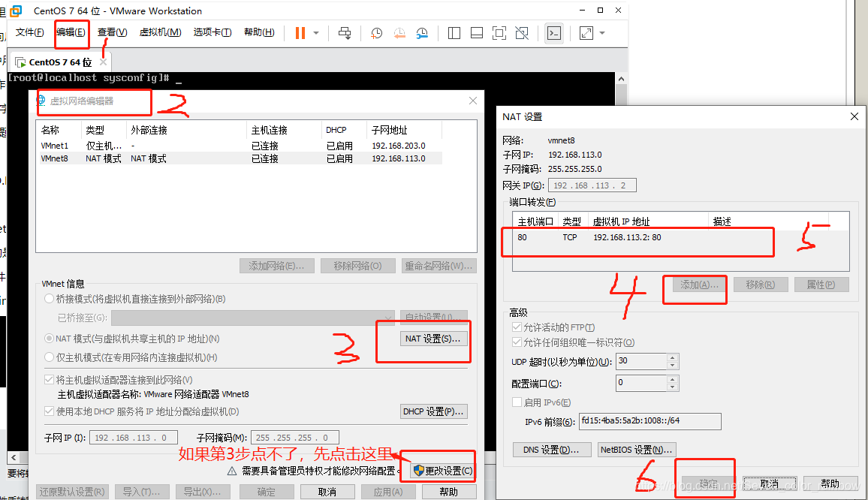Open snapshot manager wrench clock icon
This screenshot has width=868, height=500.
pyautogui.click(x=422, y=33)
